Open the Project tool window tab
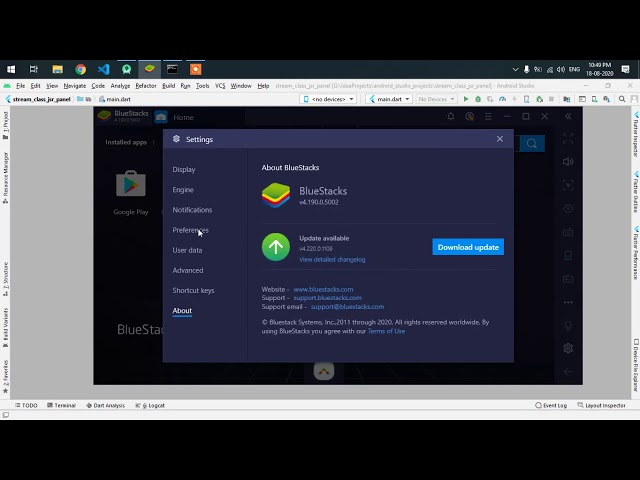The image size is (640, 480). click(5, 125)
